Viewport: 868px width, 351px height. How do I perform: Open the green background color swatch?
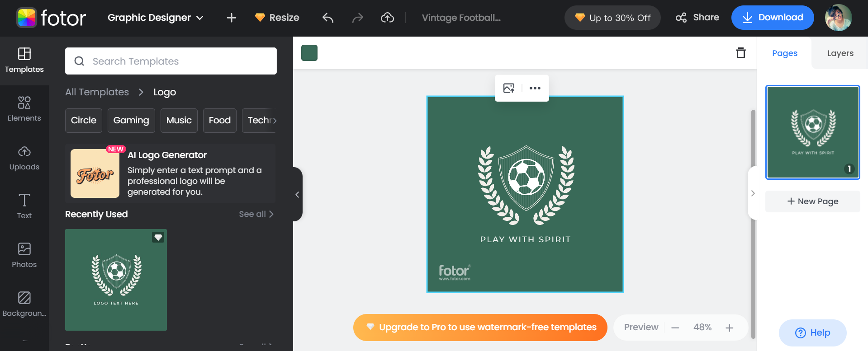(x=309, y=53)
